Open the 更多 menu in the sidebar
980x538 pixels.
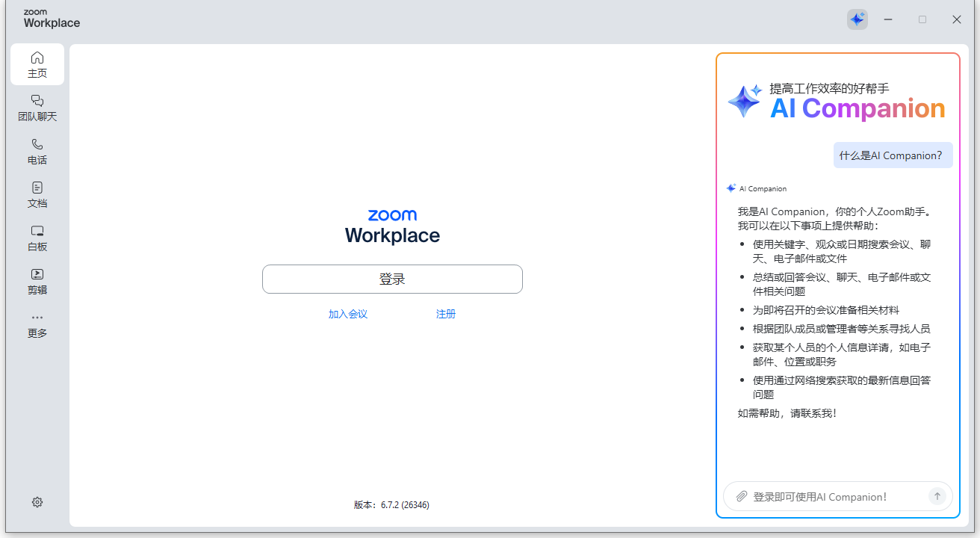pyautogui.click(x=37, y=324)
